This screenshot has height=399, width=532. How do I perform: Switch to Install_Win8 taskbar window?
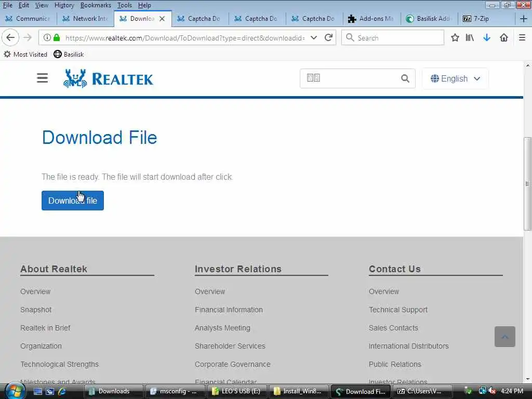(299, 391)
